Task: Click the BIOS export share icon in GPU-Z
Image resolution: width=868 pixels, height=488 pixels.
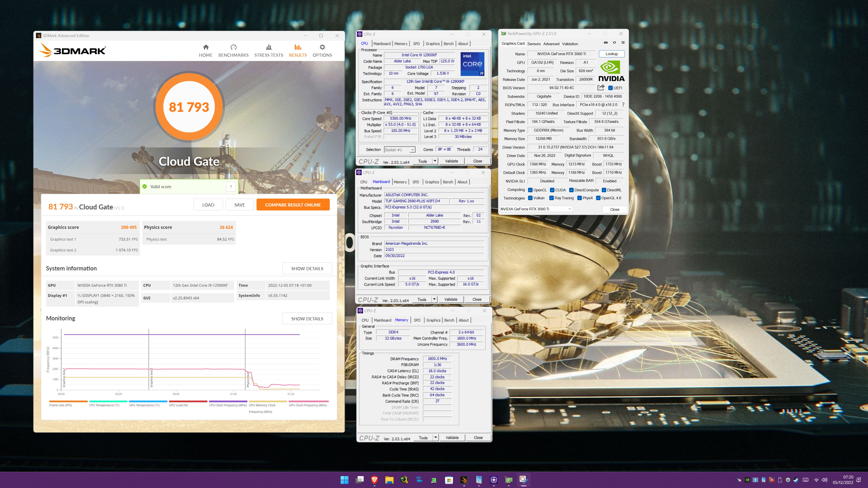Action: coord(601,88)
